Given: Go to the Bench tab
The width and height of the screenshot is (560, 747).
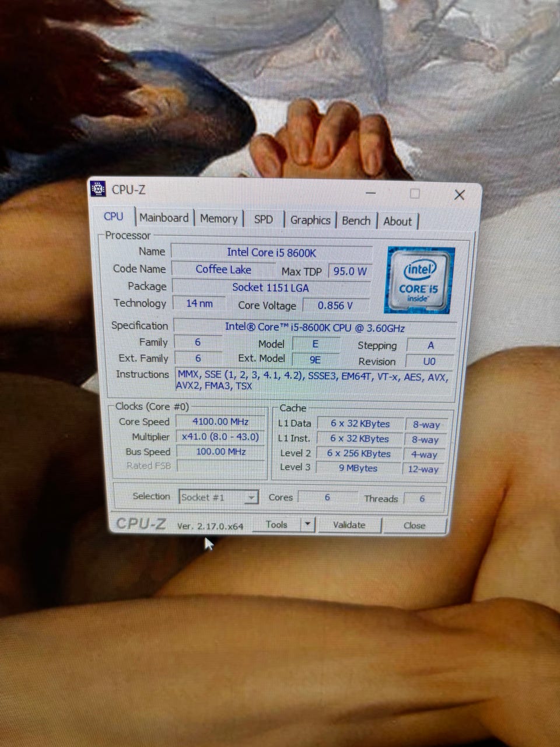Looking at the screenshot, I should point(356,221).
